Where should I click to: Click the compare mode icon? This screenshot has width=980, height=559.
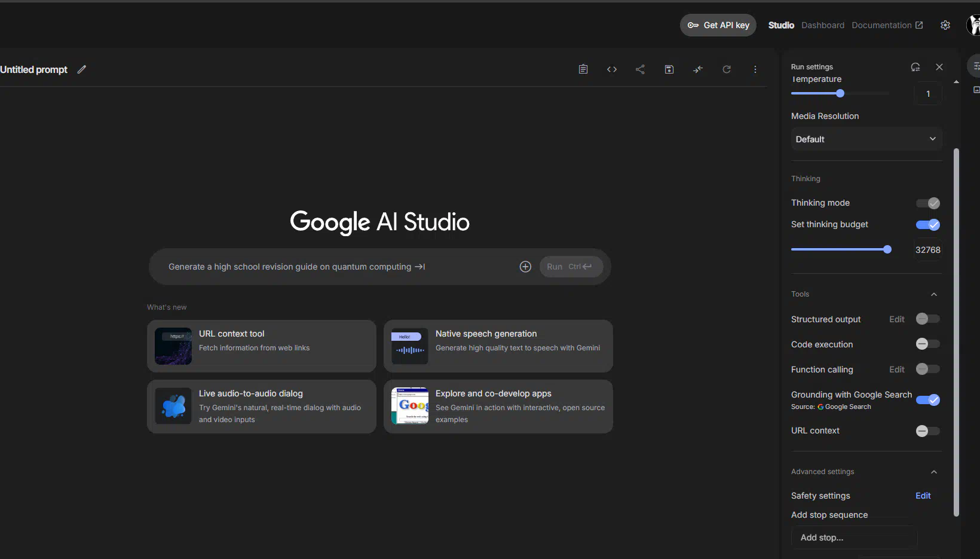tap(698, 69)
